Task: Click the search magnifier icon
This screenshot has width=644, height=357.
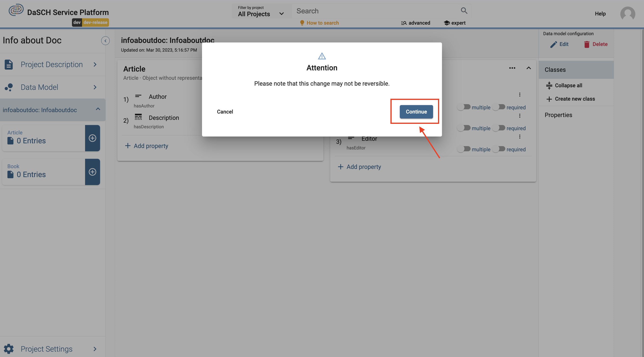Action: (464, 11)
